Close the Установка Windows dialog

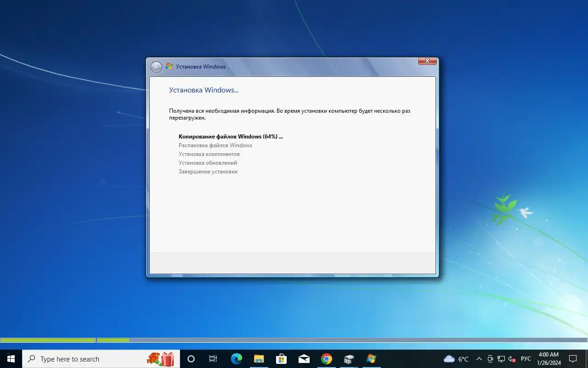pos(427,61)
